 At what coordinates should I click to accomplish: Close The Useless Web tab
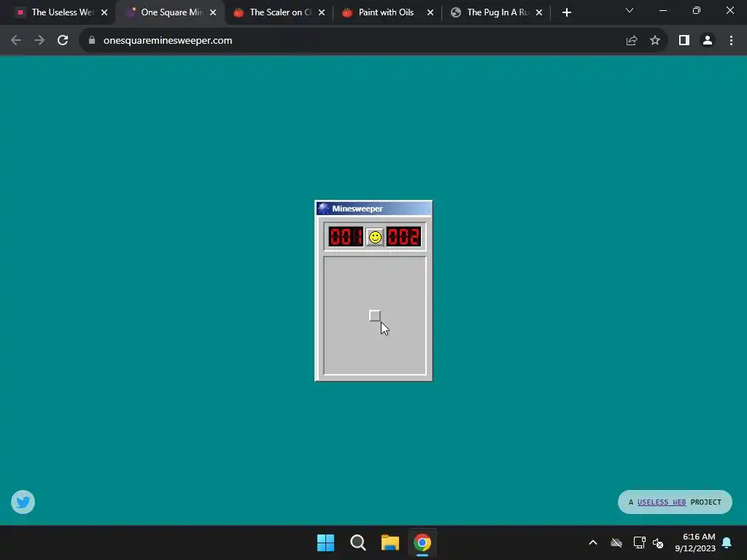click(104, 12)
